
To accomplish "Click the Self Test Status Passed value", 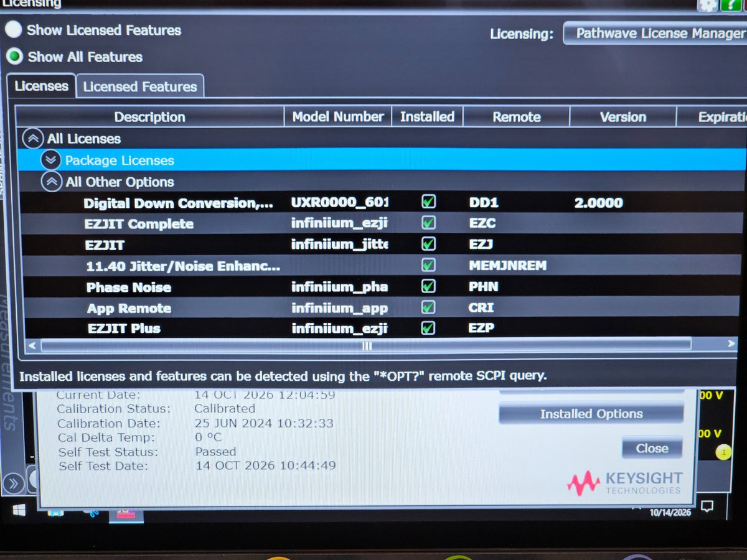I will [215, 451].
